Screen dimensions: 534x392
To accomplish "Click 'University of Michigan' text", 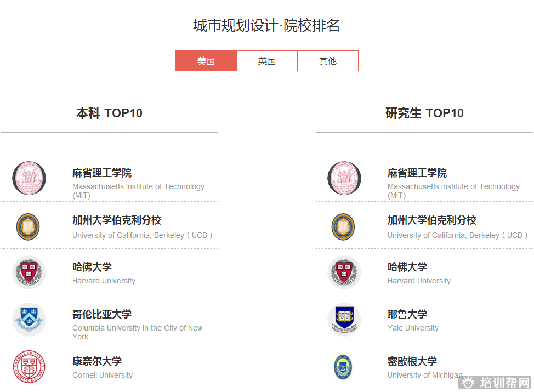I will point(425,376).
